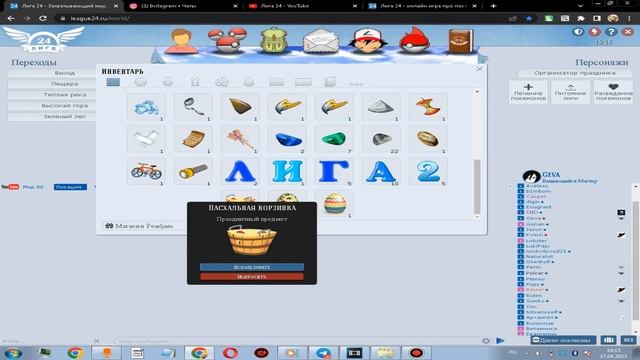Select the letter Г inventory item

(334, 171)
